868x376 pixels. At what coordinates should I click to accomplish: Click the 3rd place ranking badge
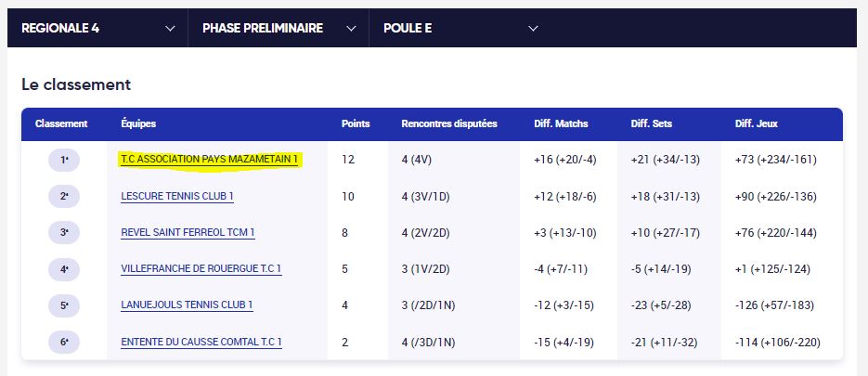point(64,233)
